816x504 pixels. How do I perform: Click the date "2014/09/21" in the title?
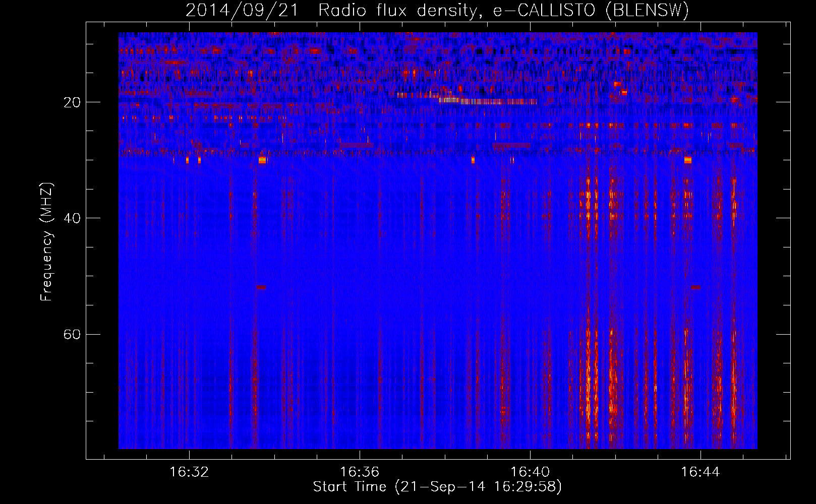coord(242,11)
